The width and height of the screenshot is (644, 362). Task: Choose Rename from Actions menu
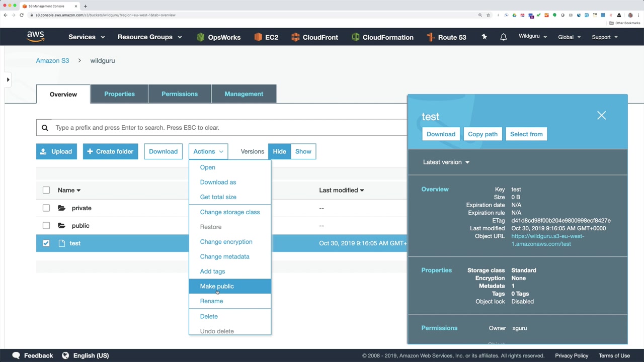(230, 301)
